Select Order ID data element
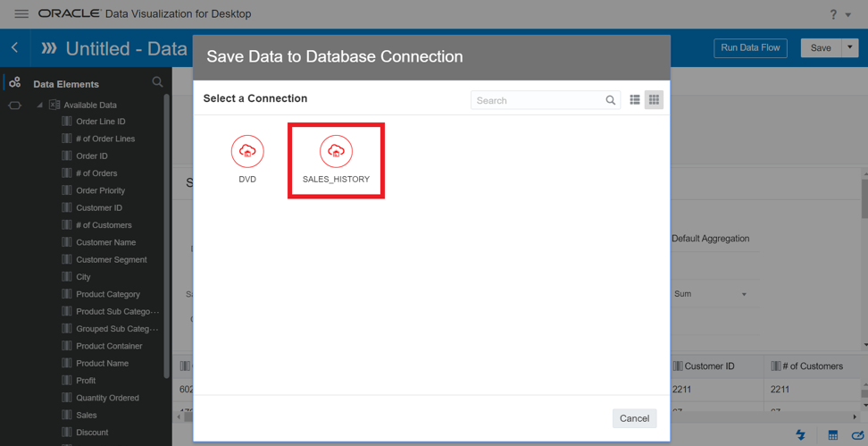Screen dimensions: 868x446 coord(91,156)
